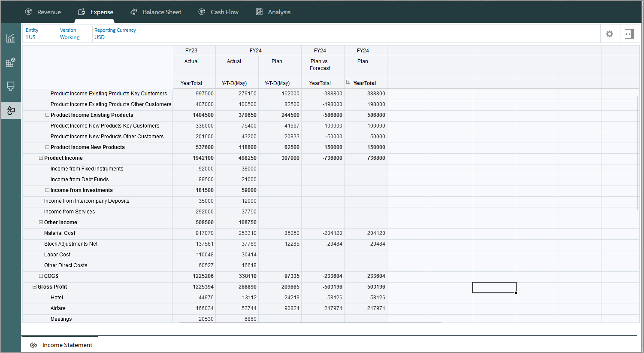Viewport: 644px width, 353px height.
Task: Click the Analysis chart icon
Action: [259, 12]
